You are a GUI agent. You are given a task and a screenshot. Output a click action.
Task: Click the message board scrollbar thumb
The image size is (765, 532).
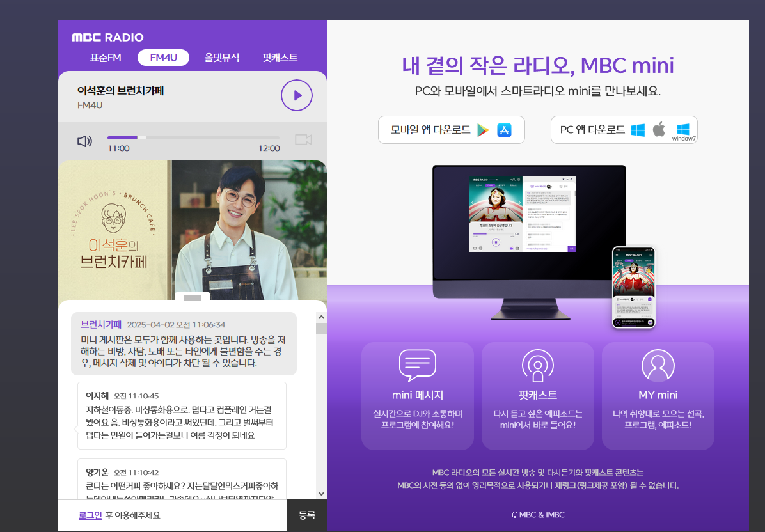click(x=321, y=328)
